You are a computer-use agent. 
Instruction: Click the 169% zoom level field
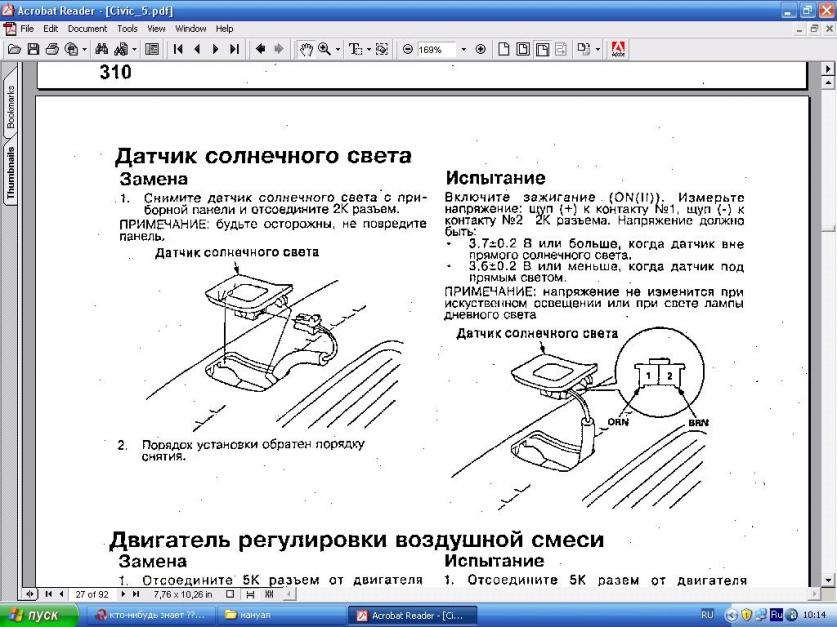click(x=436, y=50)
